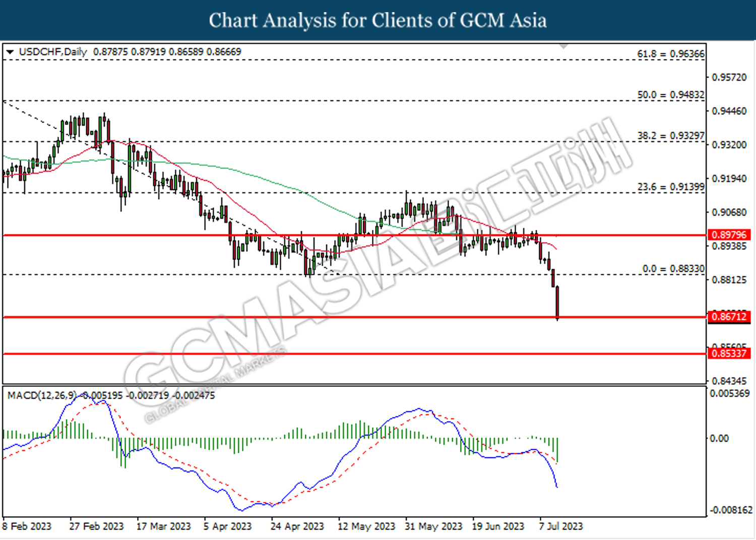
Task: Click the 17 Mar 2023 date label
Action: (164, 526)
